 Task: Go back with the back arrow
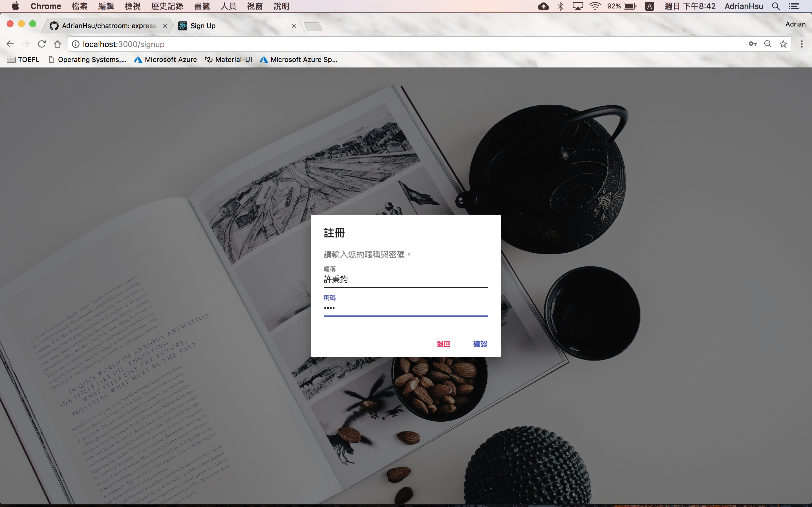point(10,44)
